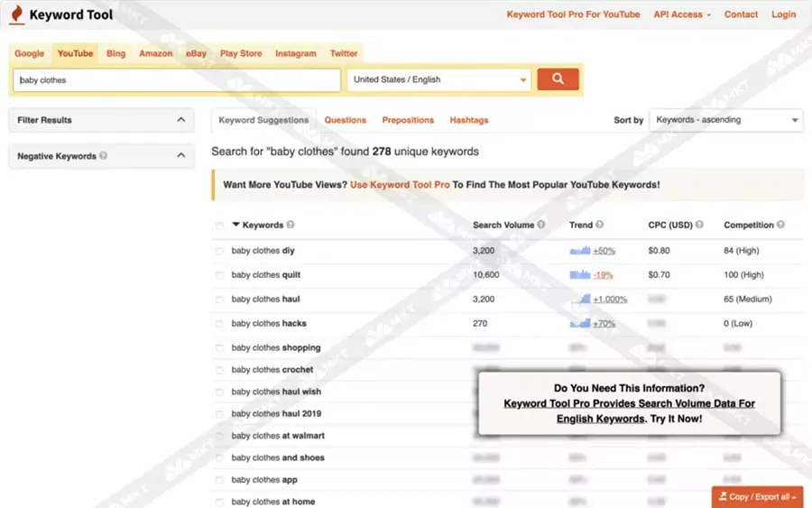Collapse the Filter Results panel
812x508 pixels.
[x=180, y=120]
